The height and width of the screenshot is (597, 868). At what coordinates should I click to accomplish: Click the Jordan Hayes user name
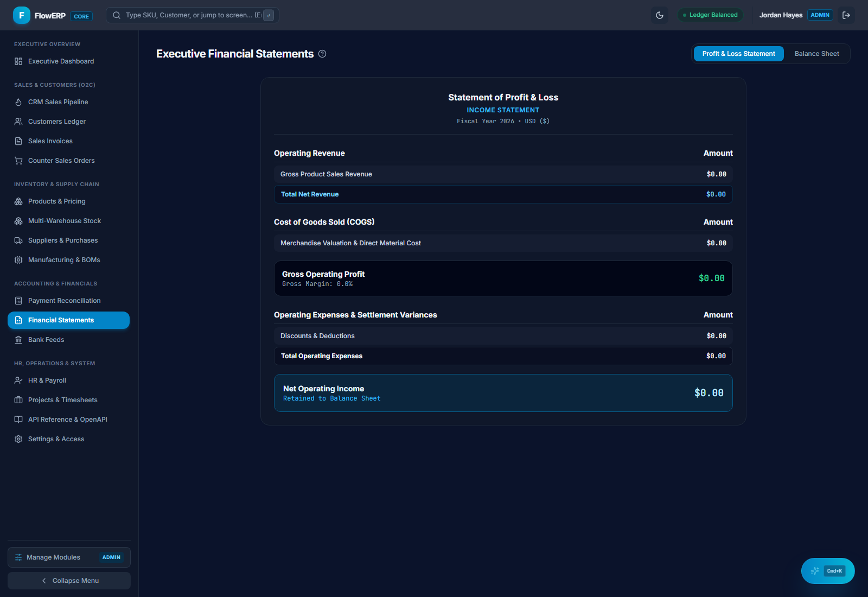click(x=781, y=15)
